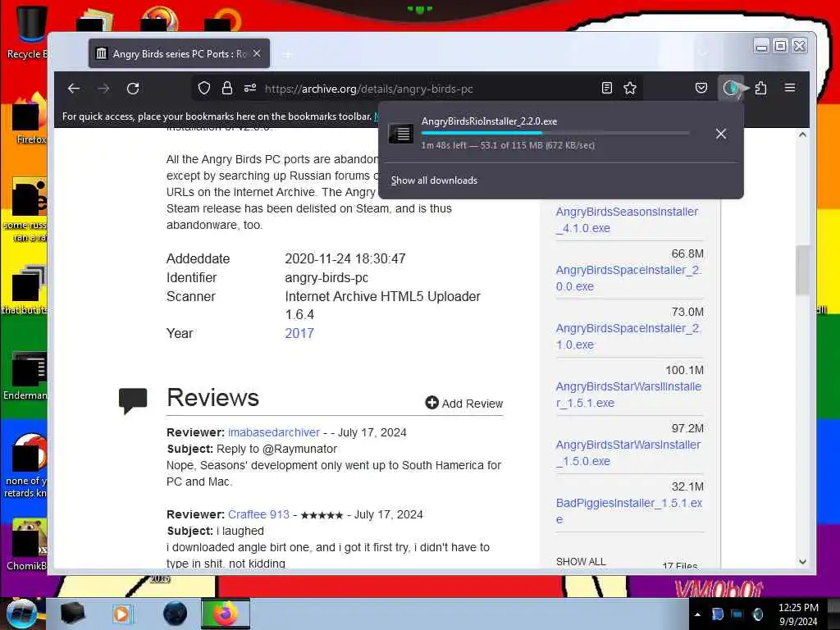
Task: Click the Addeddate value 2020-11-24 18:30:47
Action: click(x=345, y=258)
